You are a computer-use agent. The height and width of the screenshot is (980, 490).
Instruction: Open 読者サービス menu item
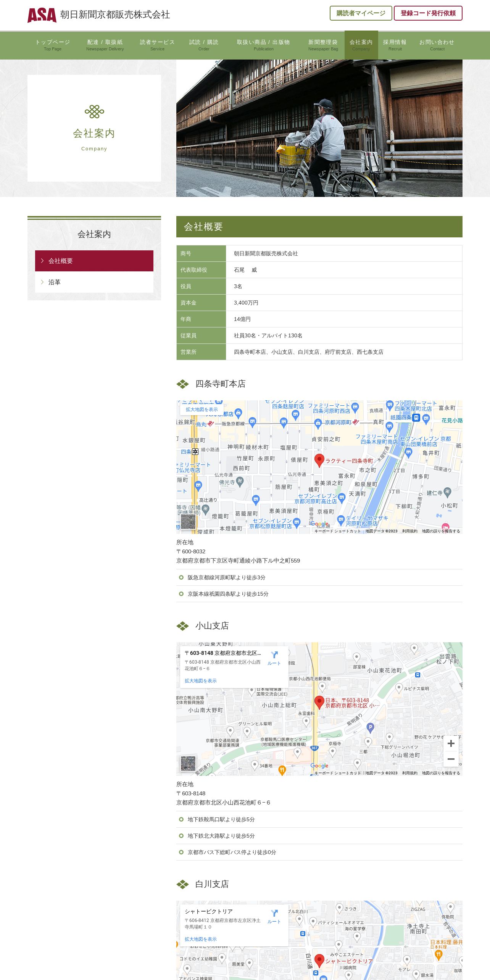(157, 45)
